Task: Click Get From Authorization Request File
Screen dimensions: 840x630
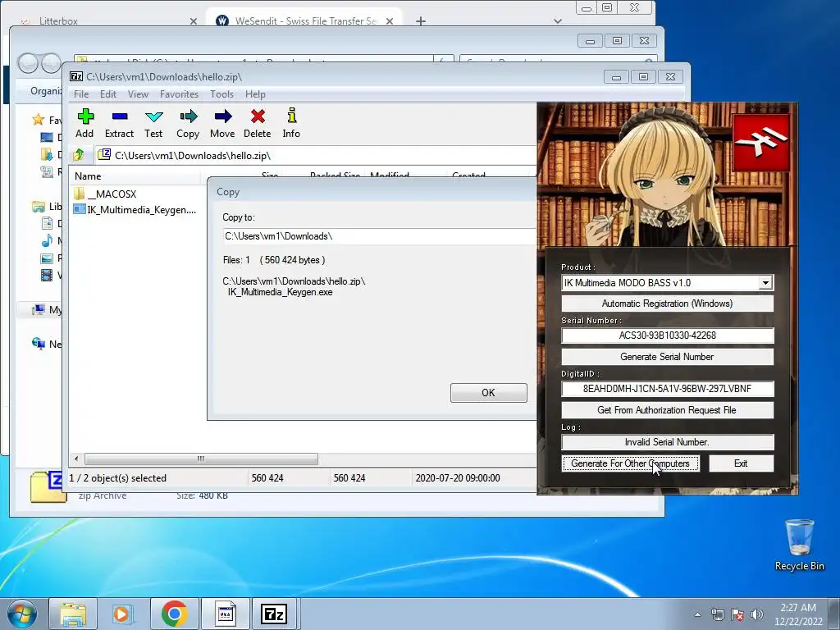Action: (667, 410)
